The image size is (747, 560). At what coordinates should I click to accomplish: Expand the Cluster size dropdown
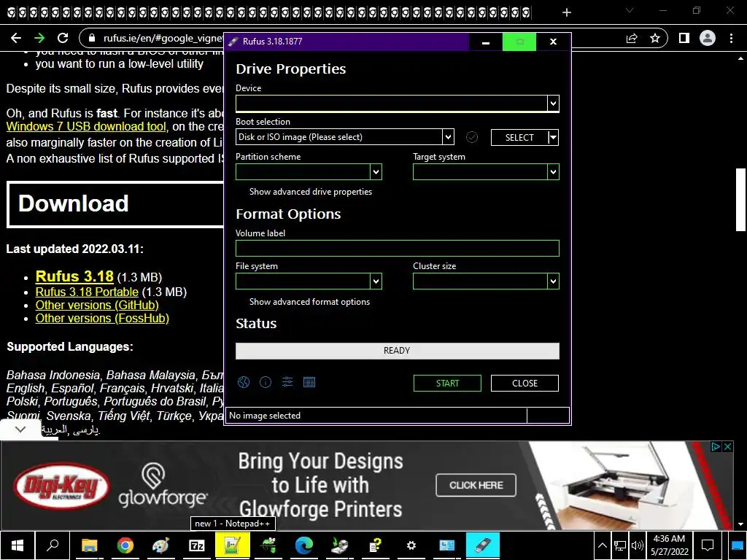click(553, 281)
